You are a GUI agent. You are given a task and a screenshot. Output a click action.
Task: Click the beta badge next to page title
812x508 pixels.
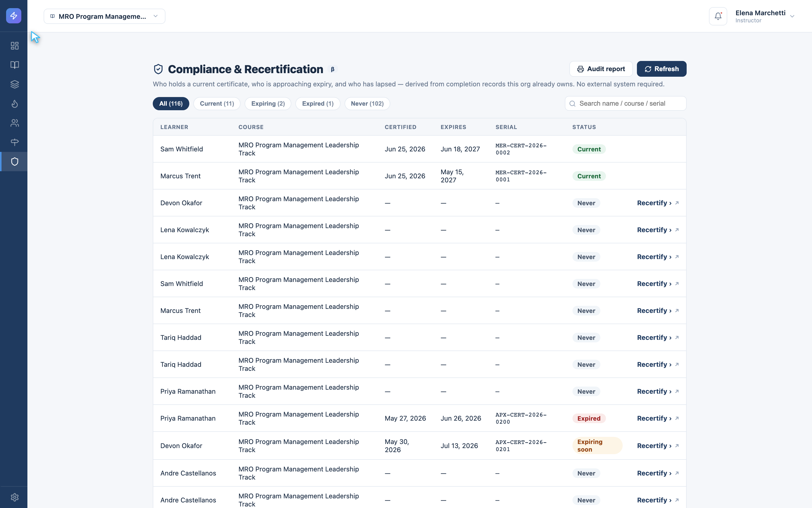click(332, 69)
